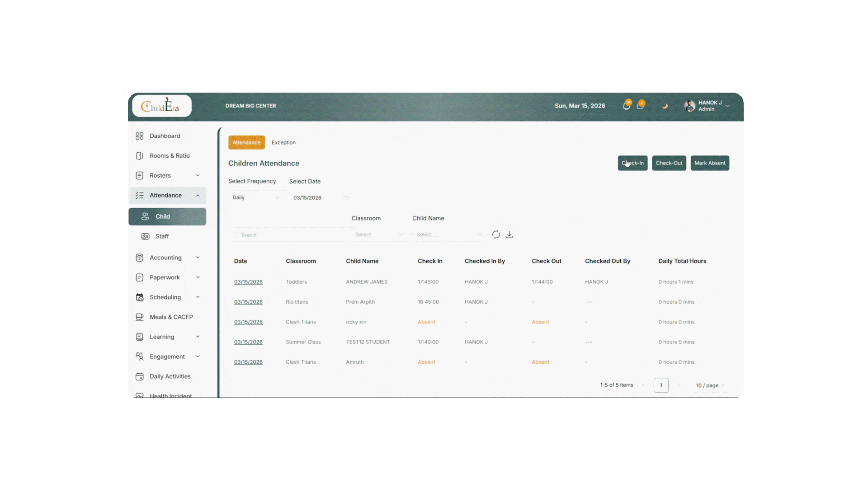This screenshot has height=488, width=868.
Task: Toggle dark mode moon icon
Action: tap(665, 106)
